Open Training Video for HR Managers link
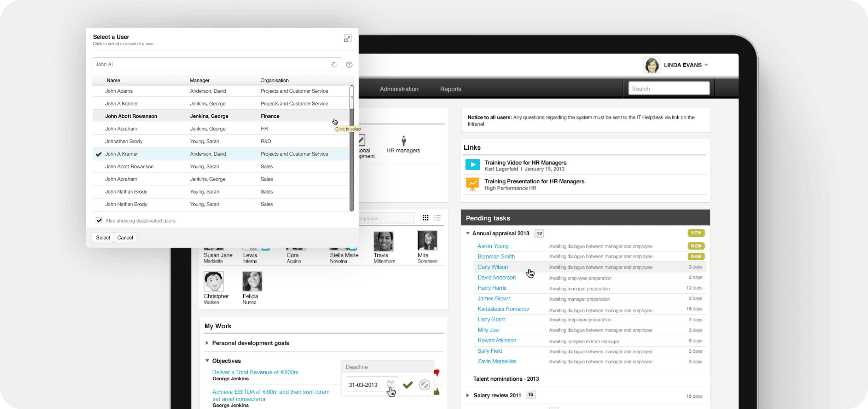This screenshot has height=409, width=868. click(x=525, y=162)
